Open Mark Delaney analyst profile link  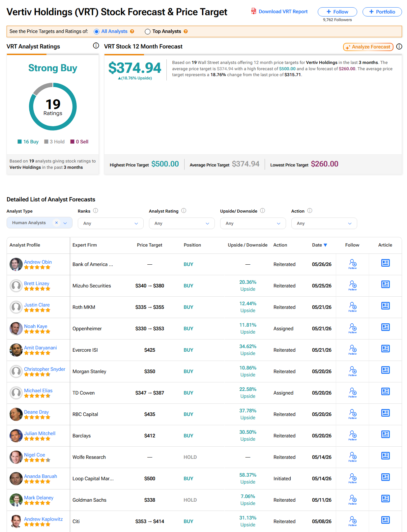39,498
